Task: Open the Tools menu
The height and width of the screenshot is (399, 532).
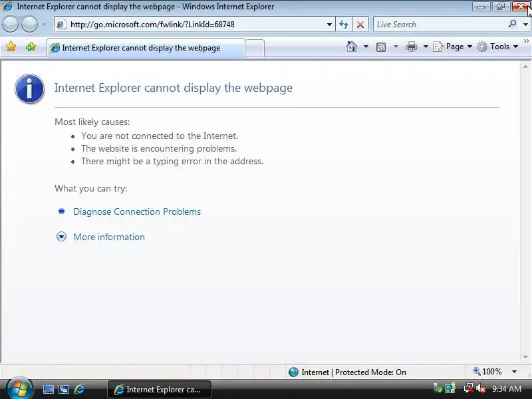Action: pyautogui.click(x=497, y=47)
